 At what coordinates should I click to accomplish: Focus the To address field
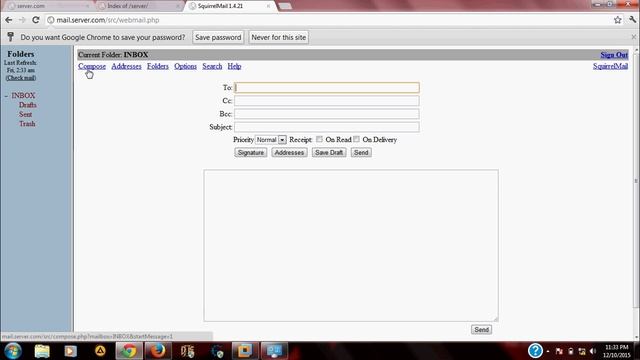click(327, 87)
